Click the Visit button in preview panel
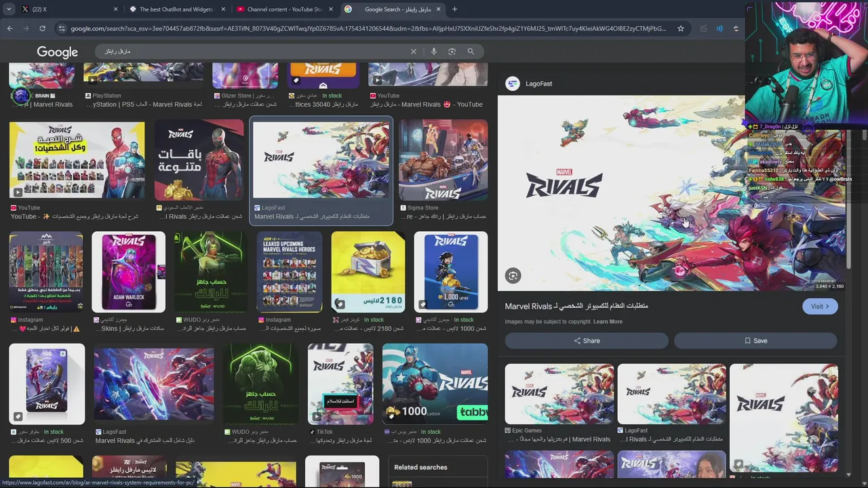 pyautogui.click(x=820, y=306)
